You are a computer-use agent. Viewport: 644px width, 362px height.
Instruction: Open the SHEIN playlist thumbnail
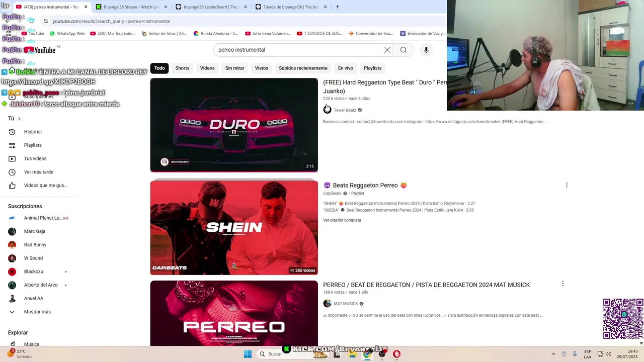click(x=234, y=228)
